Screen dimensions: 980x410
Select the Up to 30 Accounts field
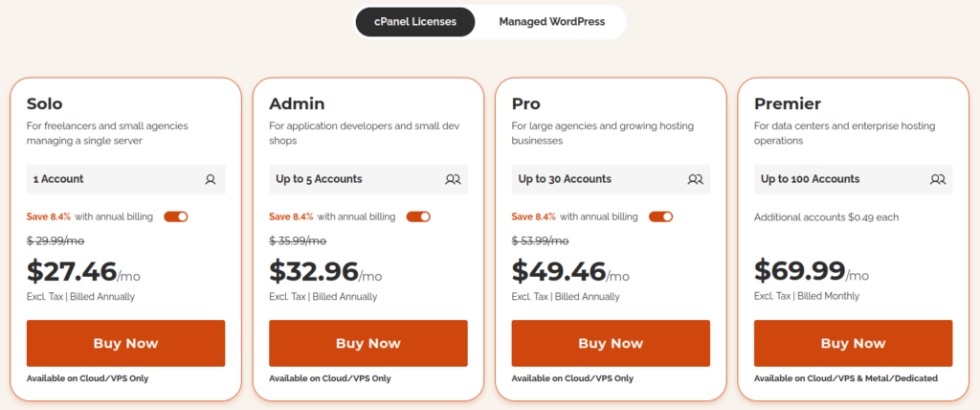pyautogui.click(x=611, y=179)
